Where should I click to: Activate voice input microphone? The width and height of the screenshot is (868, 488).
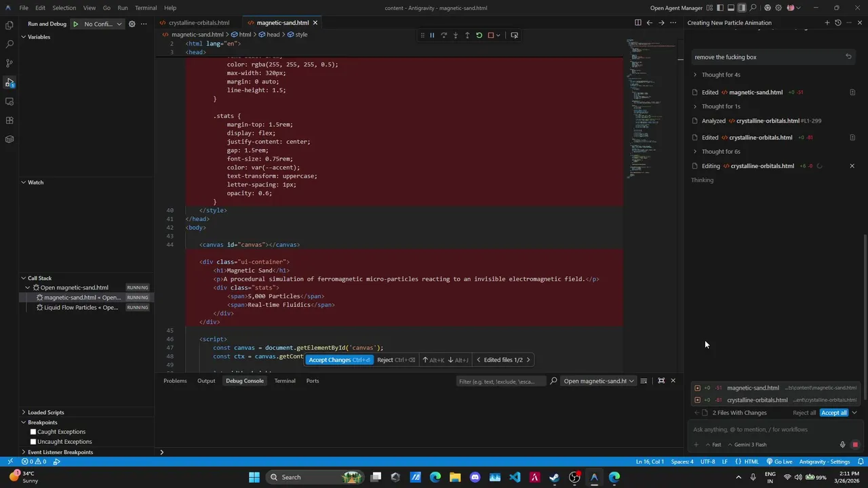coord(843,445)
